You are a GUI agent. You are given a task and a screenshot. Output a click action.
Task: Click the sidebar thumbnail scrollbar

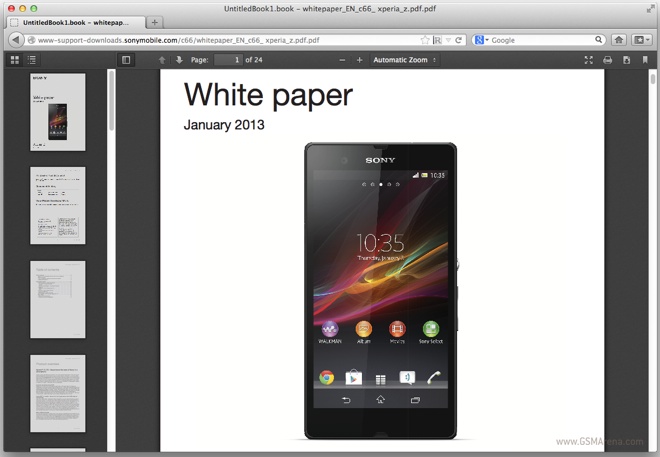[x=112, y=101]
